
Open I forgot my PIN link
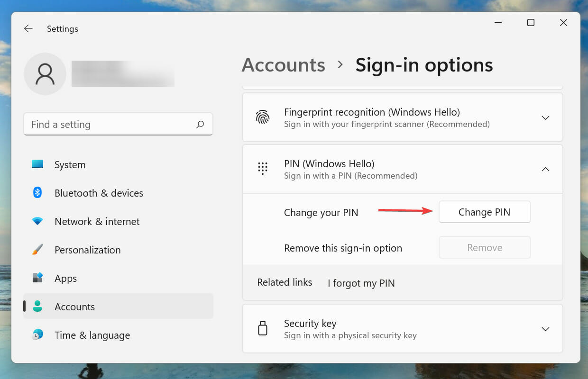click(361, 283)
